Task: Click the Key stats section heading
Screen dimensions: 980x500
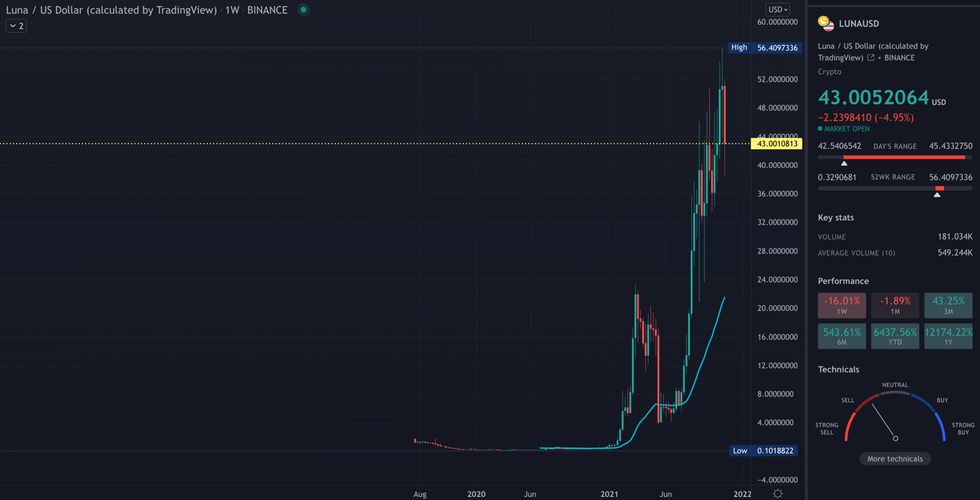Action: pos(836,217)
